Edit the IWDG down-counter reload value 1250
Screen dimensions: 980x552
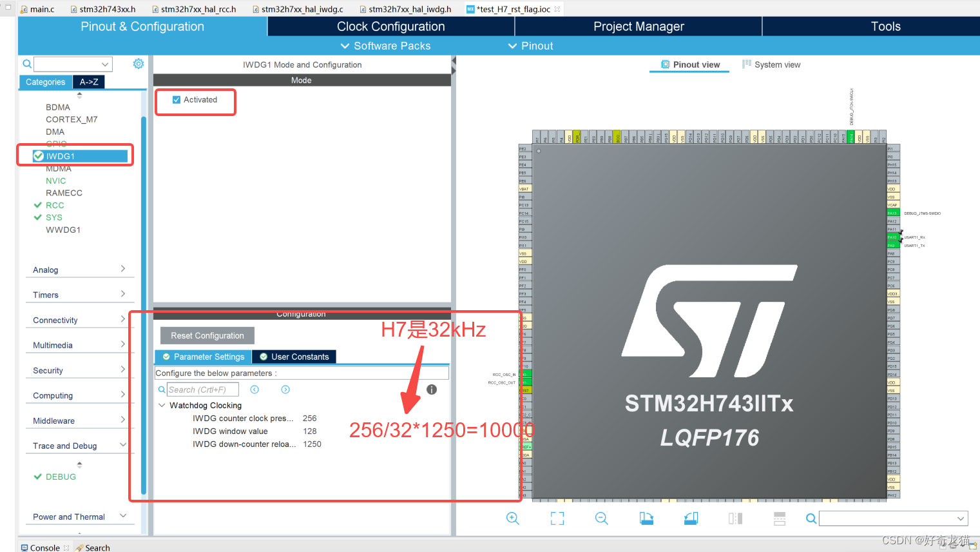[x=312, y=444]
